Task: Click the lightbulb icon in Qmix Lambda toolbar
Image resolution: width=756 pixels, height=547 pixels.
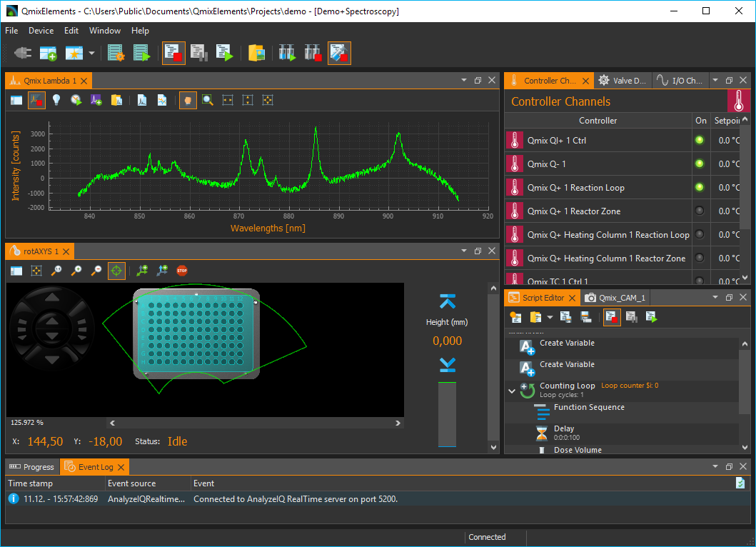Action: pos(56,101)
